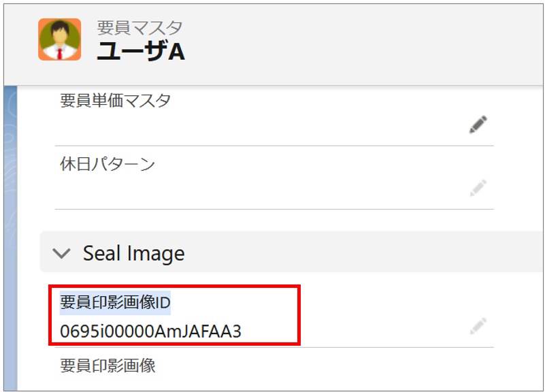Click the 要員印影画像 field label
Image resolution: width=545 pixels, height=392 pixels.
click(108, 365)
